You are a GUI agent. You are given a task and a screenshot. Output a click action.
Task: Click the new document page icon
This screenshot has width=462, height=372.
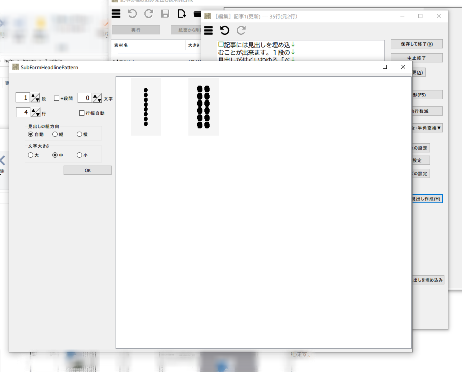click(x=181, y=14)
